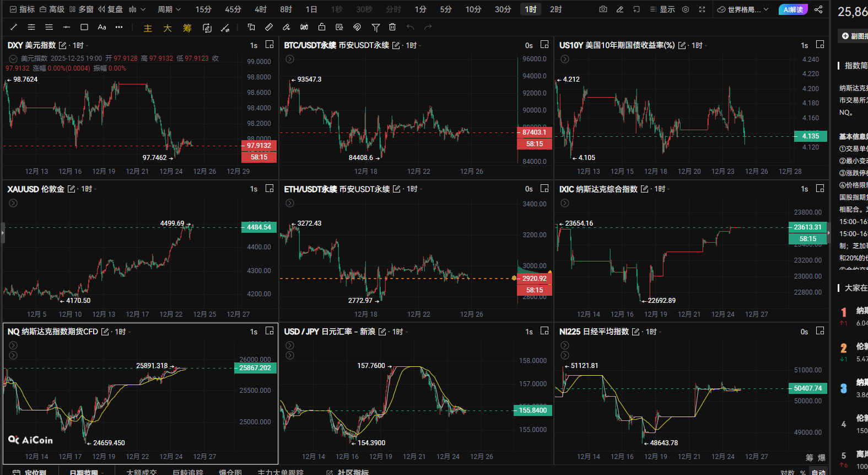Click the AI解读 button

[x=793, y=9]
